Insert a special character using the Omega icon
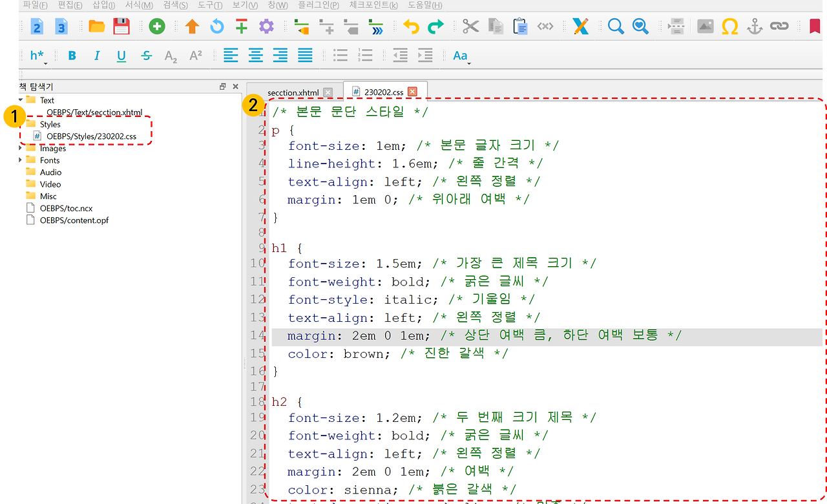The width and height of the screenshot is (827, 504). tap(729, 27)
